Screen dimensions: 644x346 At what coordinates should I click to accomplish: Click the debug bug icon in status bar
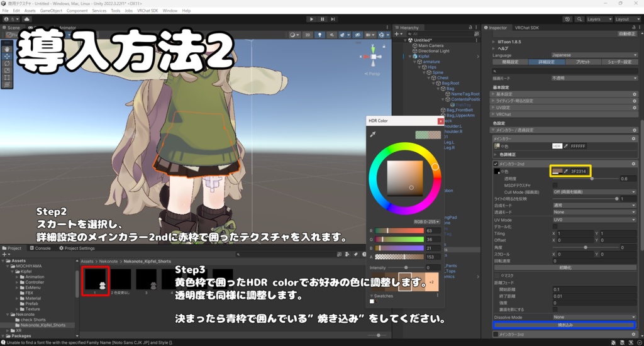[x=613, y=342]
